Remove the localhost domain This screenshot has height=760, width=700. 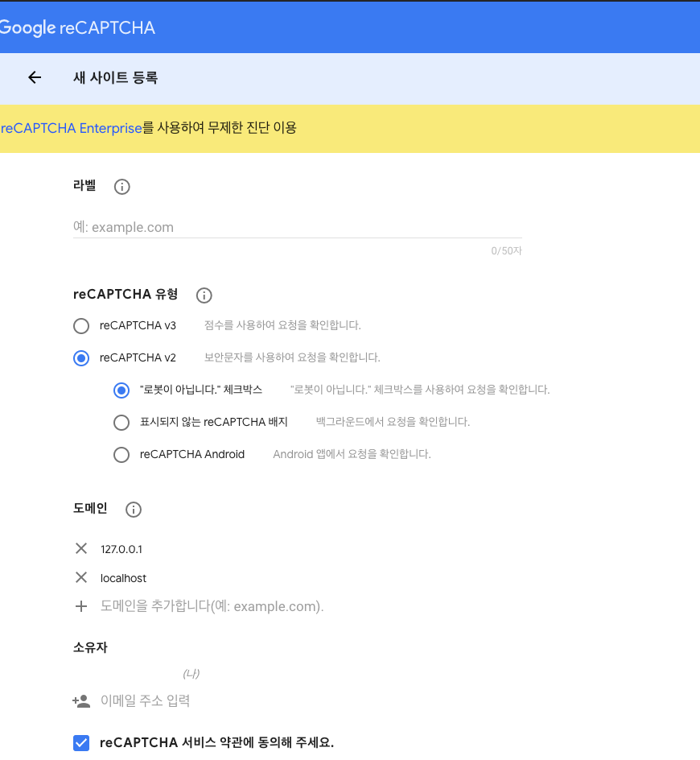point(81,578)
